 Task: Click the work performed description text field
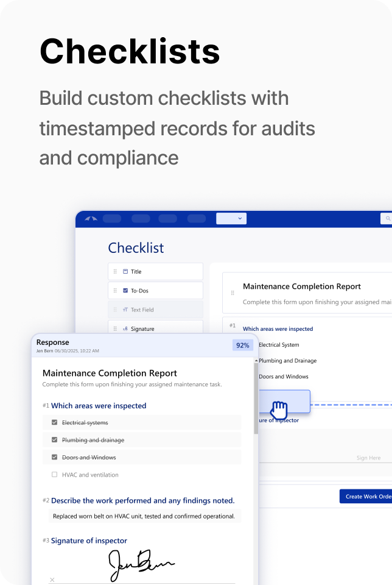click(x=144, y=516)
